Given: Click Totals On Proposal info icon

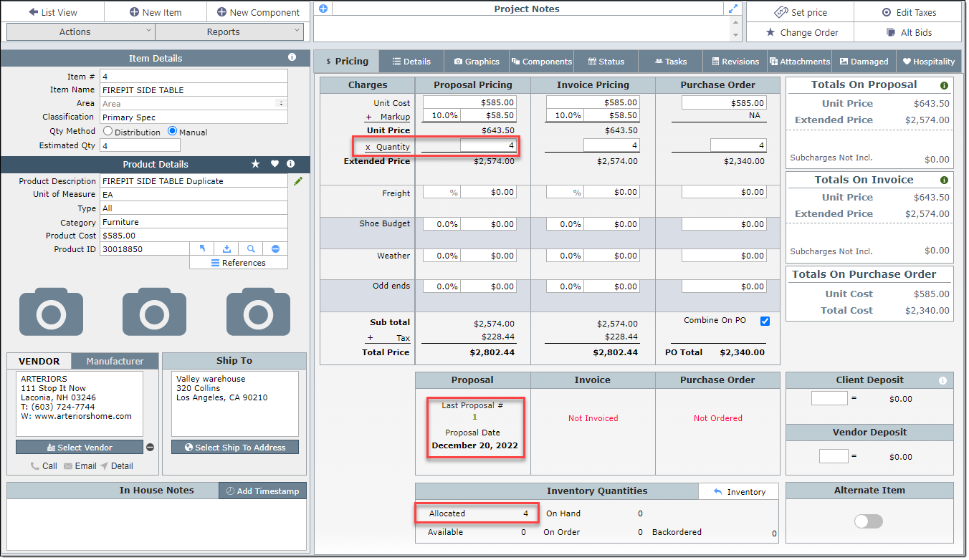Looking at the screenshot, I should coord(944,85).
